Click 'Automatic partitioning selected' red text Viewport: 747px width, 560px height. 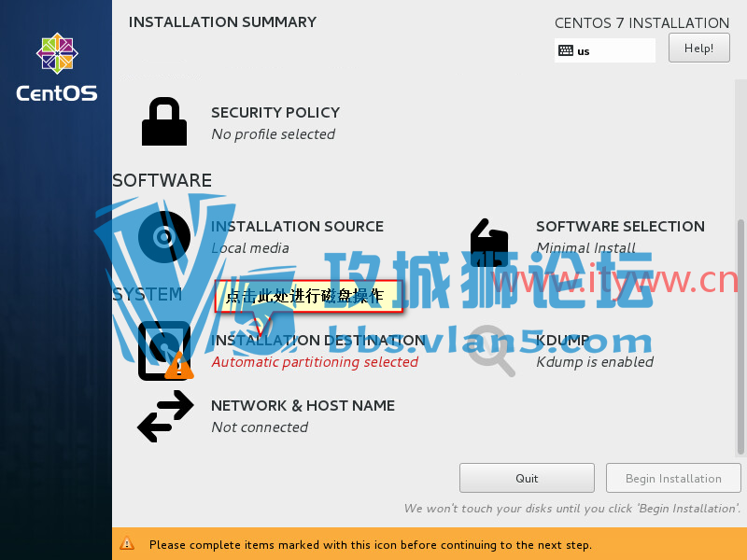(315, 362)
